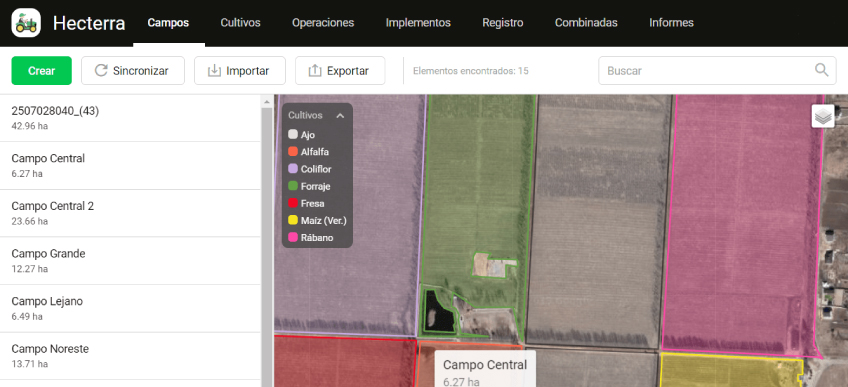Click the Hecterra tractor logo icon
This screenshot has width=848, height=387.
pos(26,23)
